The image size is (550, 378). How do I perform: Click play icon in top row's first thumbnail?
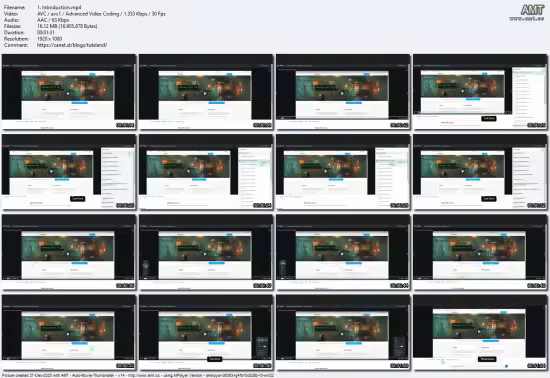tap(68, 93)
